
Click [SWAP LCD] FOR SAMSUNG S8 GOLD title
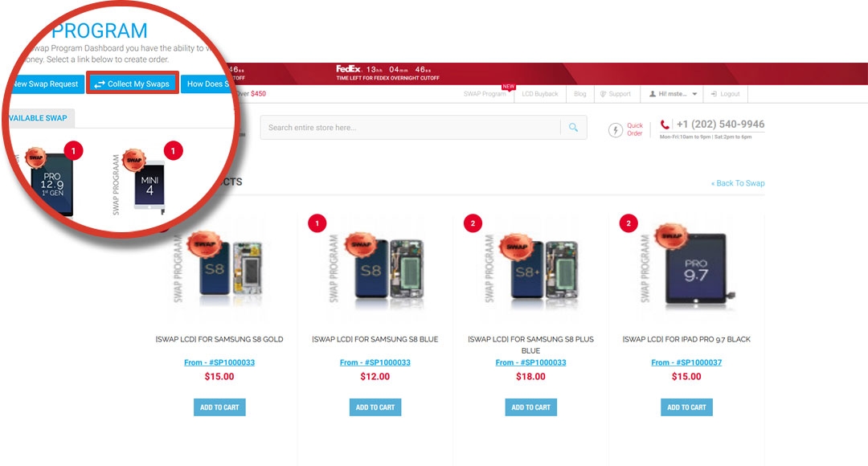219,339
